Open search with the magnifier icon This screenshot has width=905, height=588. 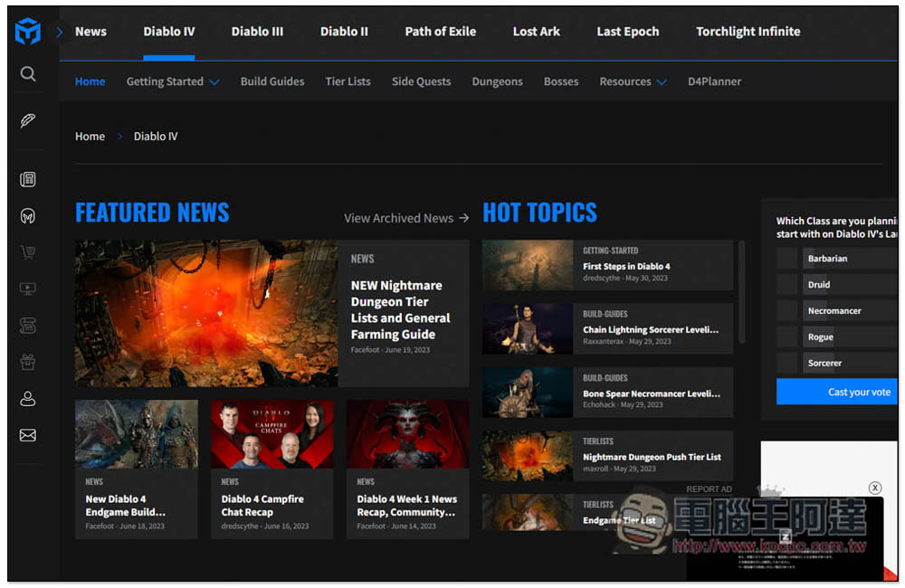pos(28,74)
